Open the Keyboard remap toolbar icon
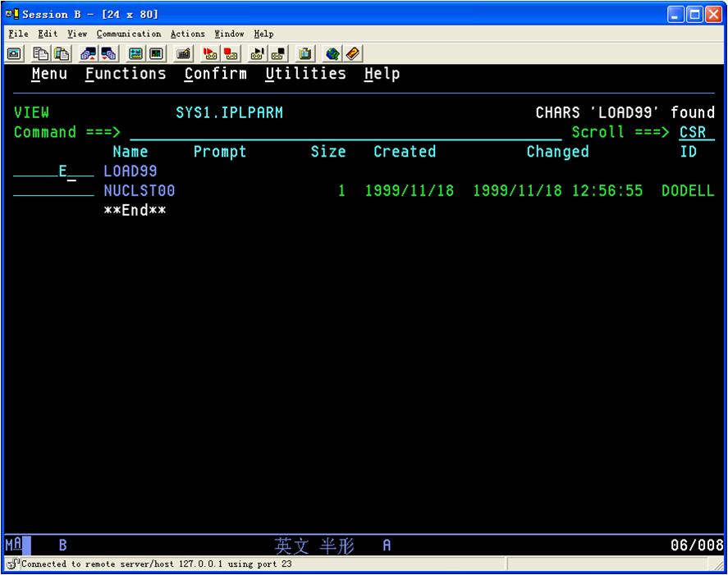The image size is (728, 575). coord(183,54)
